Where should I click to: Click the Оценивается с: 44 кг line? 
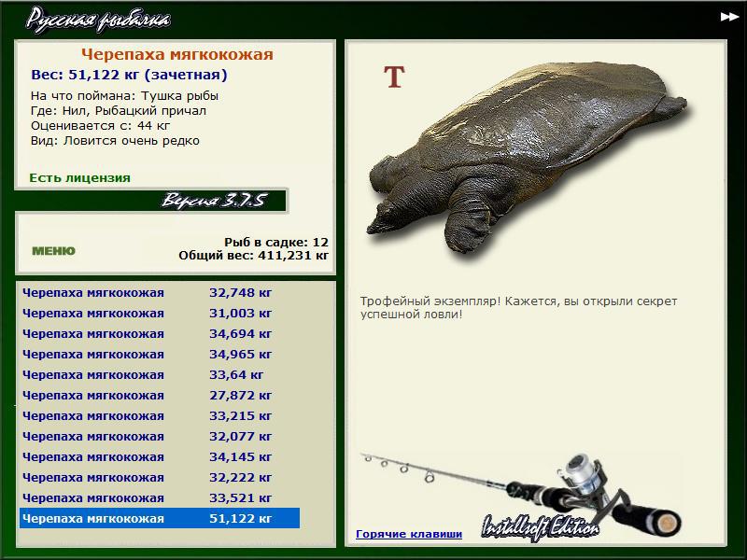(x=100, y=126)
